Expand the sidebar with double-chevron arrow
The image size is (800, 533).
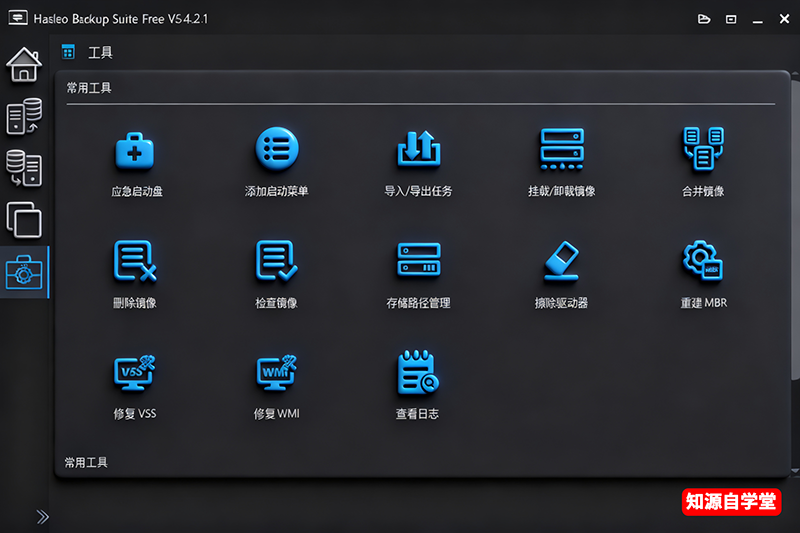click(x=43, y=517)
